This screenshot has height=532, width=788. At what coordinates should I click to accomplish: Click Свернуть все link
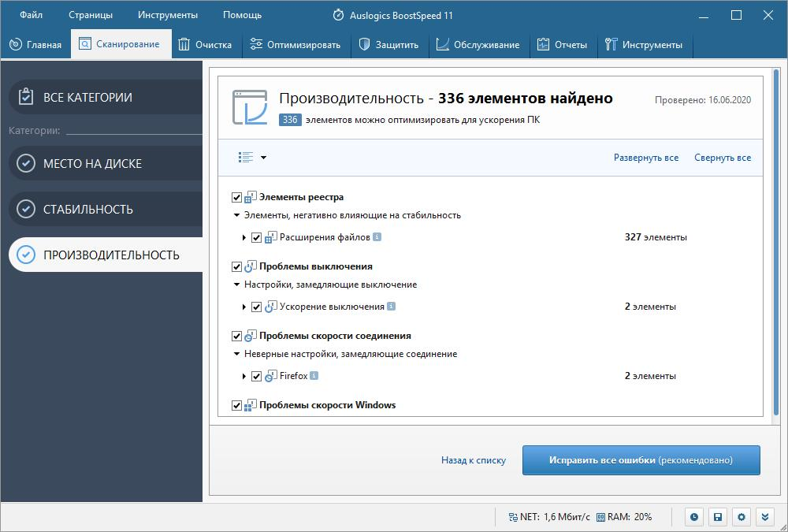723,158
